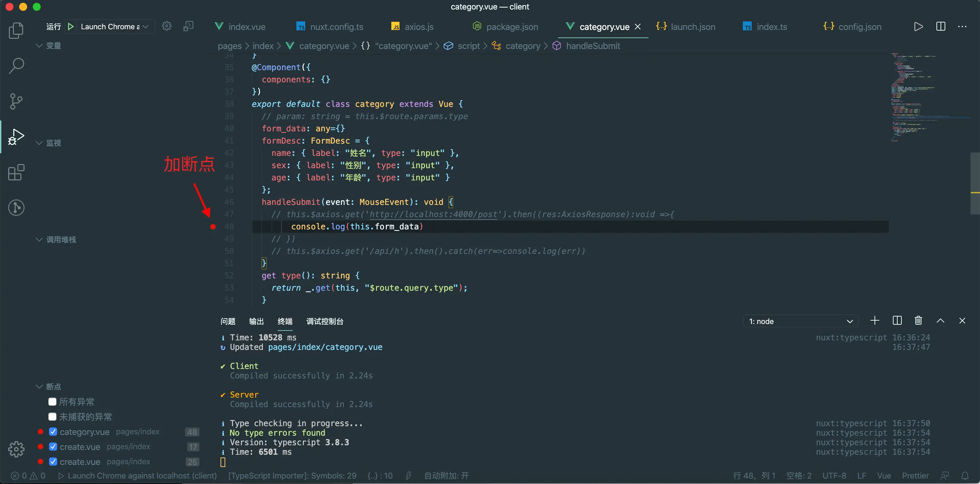Screen dimensions: 980x484
Task: Split the editor with the layout icon
Action: point(941,27)
